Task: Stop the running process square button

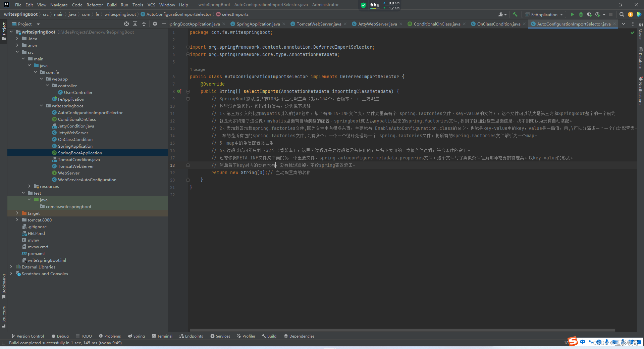Action: pos(611,14)
